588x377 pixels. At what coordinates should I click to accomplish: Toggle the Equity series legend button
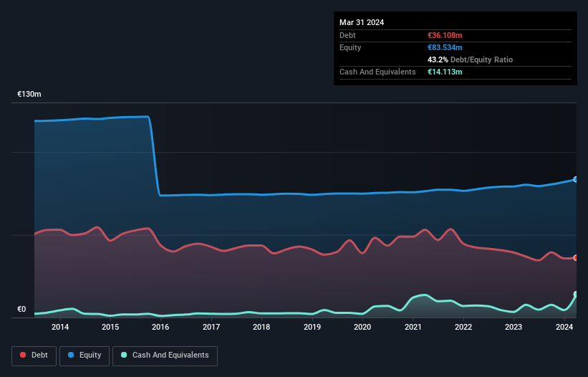[x=85, y=355]
